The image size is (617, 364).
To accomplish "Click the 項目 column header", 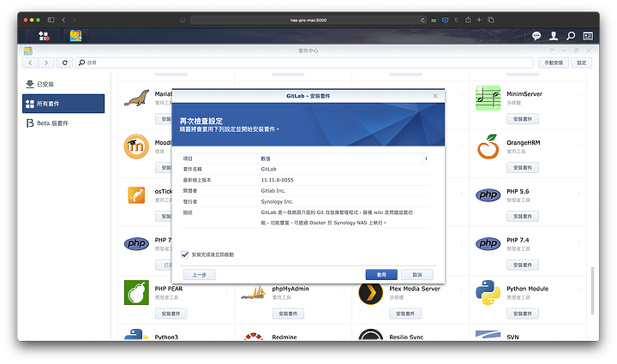I will pos(188,158).
